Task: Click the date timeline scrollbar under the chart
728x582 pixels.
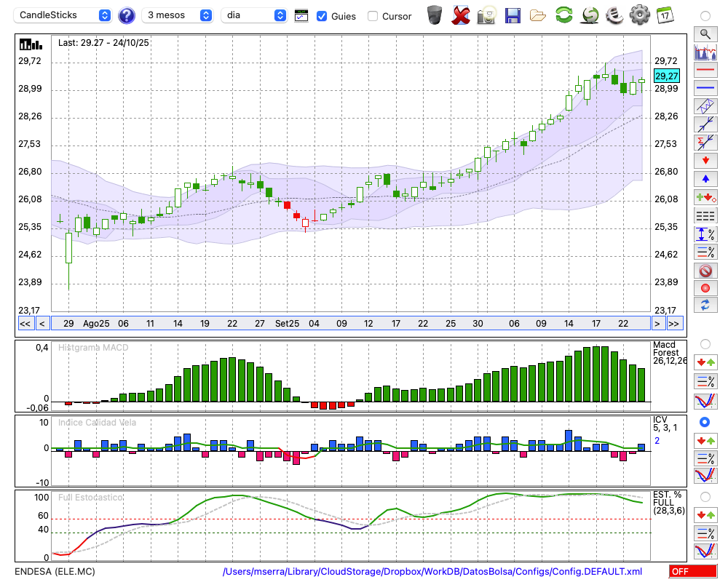Action: click(x=349, y=323)
